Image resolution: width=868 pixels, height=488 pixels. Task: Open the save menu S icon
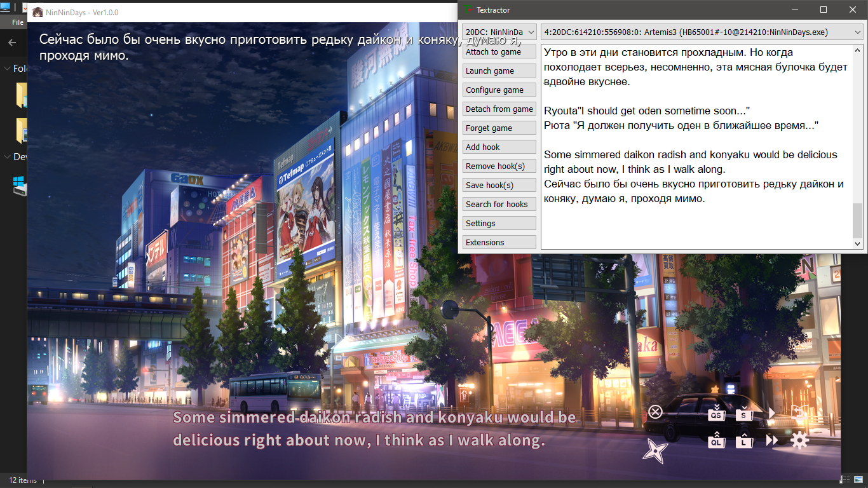pos(744,413)
